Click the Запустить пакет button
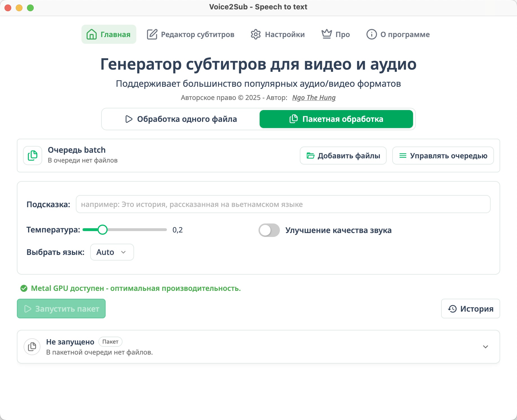 coord(61,309)
